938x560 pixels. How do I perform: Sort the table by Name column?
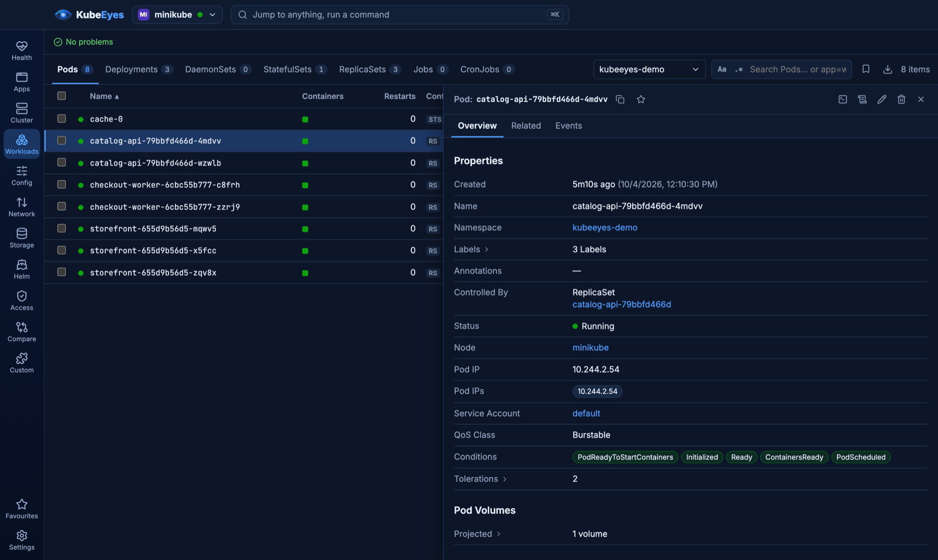click(x=104, y=96)
